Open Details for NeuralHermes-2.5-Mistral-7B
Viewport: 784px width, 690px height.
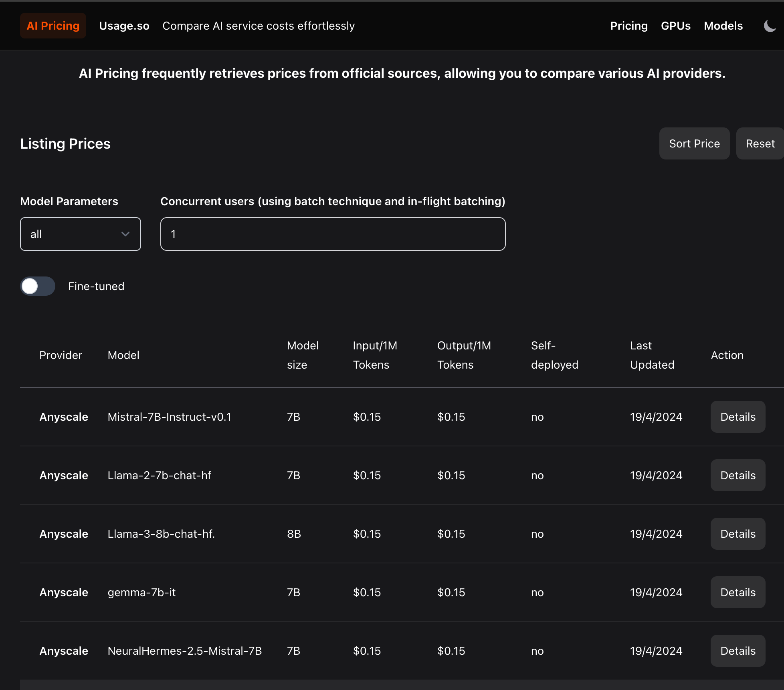pos(738,651)
